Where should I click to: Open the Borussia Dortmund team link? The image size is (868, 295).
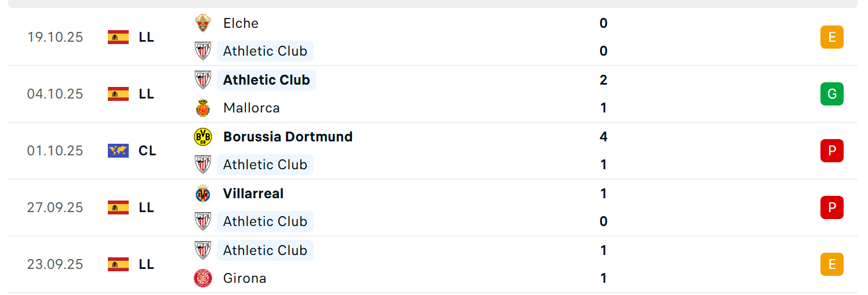pos(288,137)
